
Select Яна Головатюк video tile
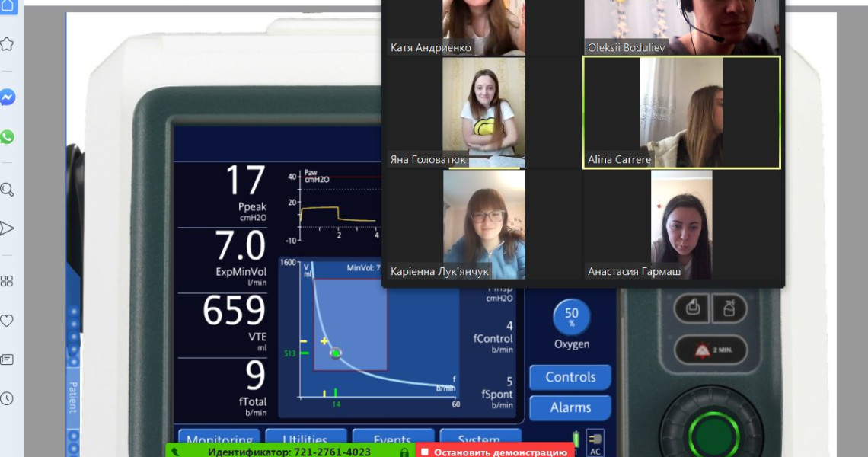pyautogui.click(x=483, y=113)
